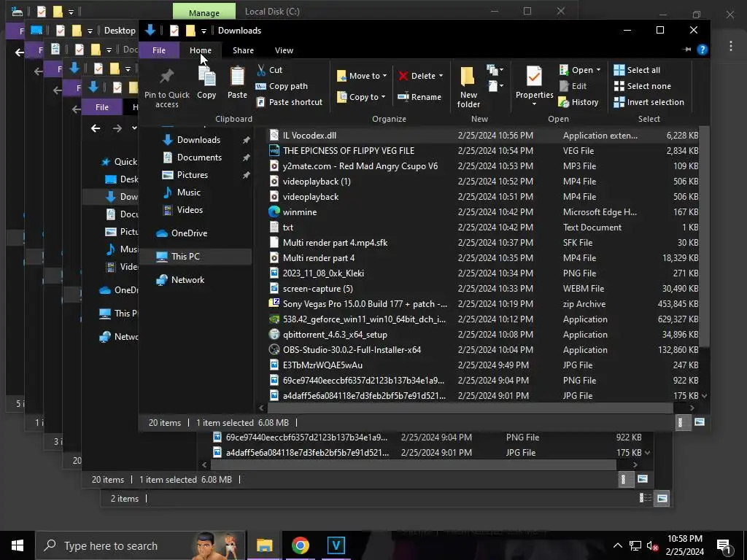
Task: Select OneDrive in navigation pane
Action: [189, 233]
